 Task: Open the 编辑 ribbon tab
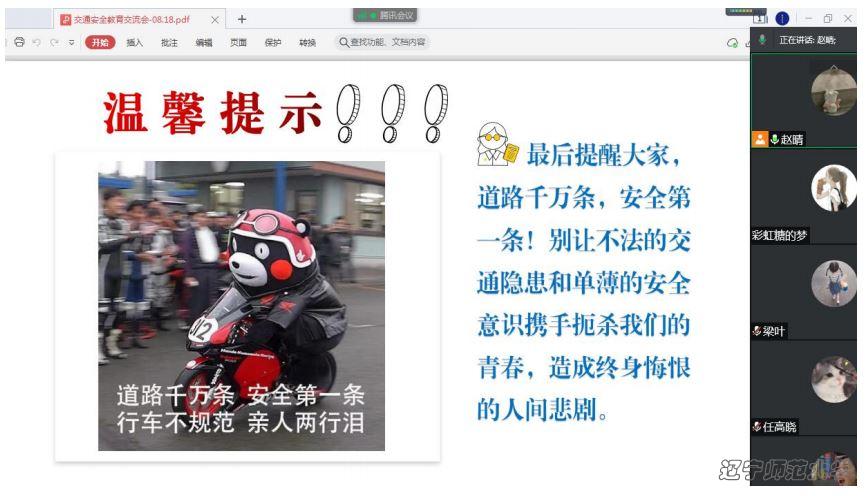pos(204,42)
